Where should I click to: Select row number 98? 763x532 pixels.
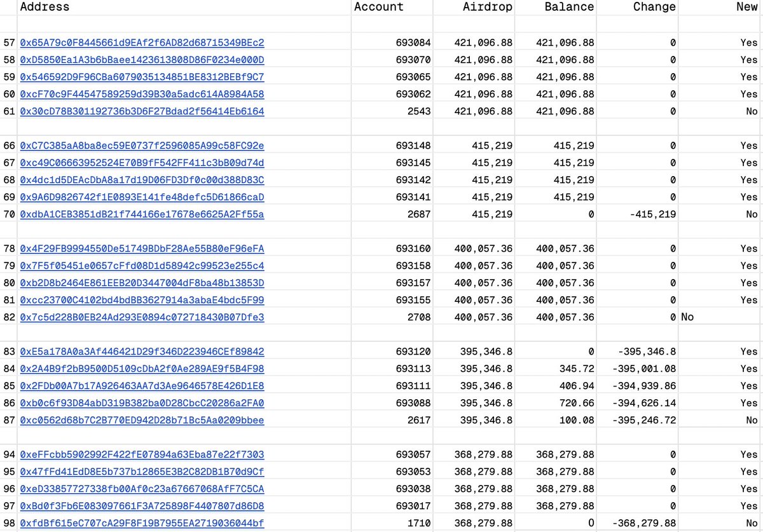point(9,523)
